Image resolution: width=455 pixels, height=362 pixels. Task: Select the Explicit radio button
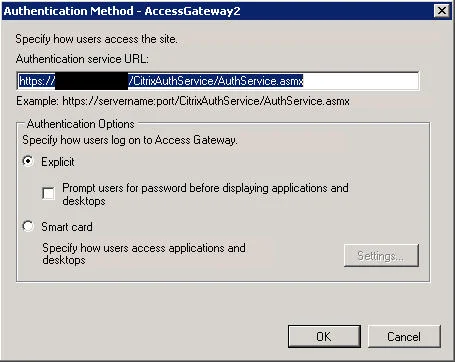pos(28,161)
